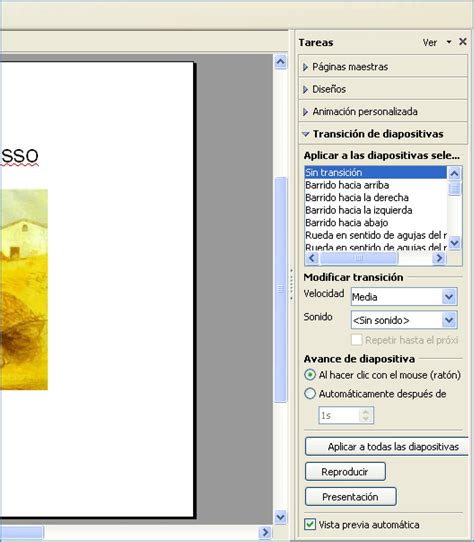Open the Ver dropdown arrow in Tareas
Image resolution: width=474 pixels, height=542 pixels.
click(449, 42)
